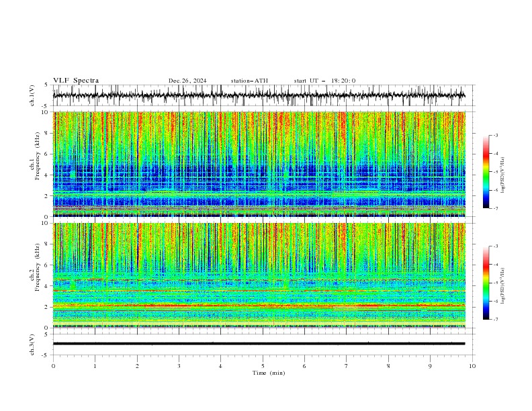Click the ch.1 voltage waveform trace

coord(259,95)
